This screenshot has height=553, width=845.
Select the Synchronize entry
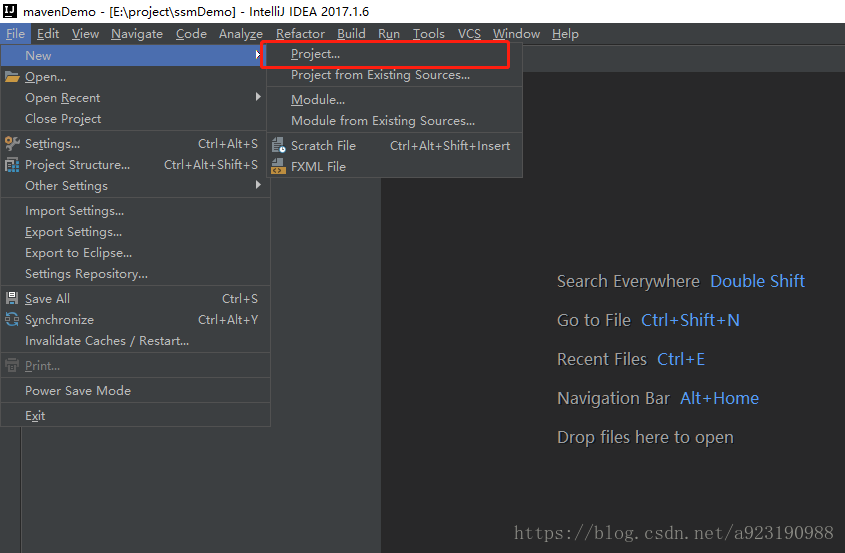135,320
